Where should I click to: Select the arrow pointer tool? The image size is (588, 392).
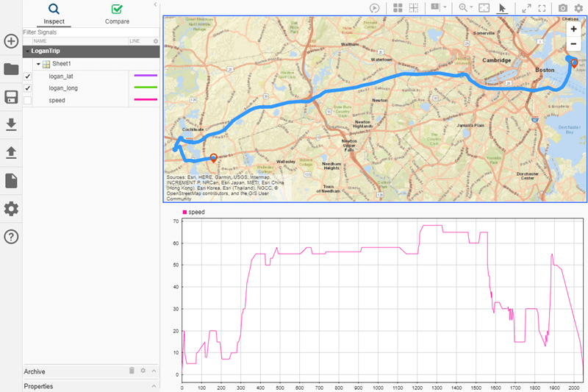(x=502, y=8)
